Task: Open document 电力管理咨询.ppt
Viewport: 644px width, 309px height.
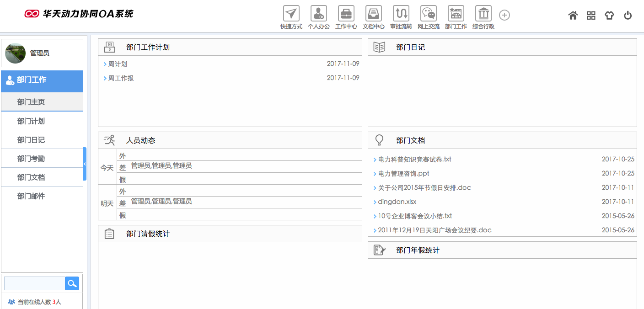Action: point(403,174)
